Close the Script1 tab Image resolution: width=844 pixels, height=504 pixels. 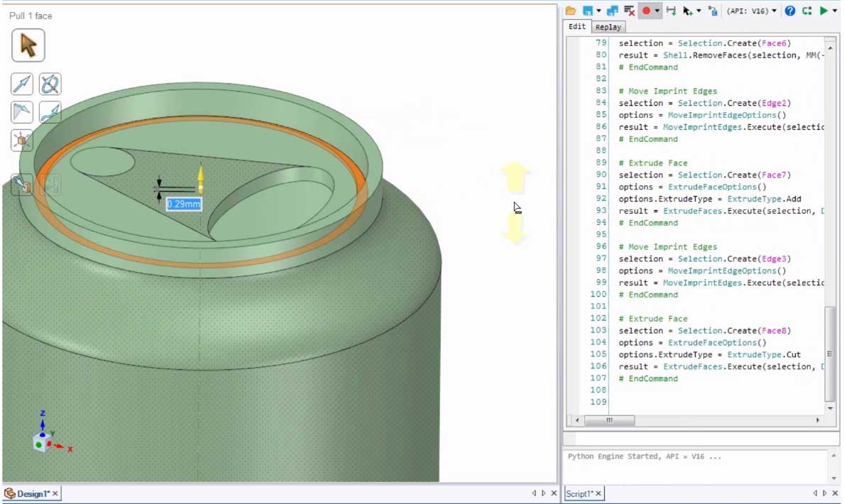[598, 493]
